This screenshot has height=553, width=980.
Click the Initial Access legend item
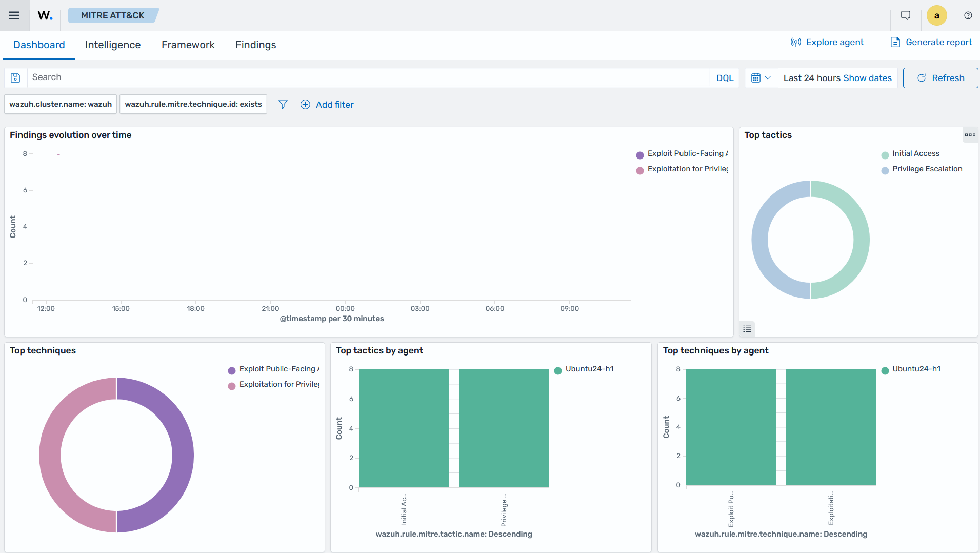point(911,154)
